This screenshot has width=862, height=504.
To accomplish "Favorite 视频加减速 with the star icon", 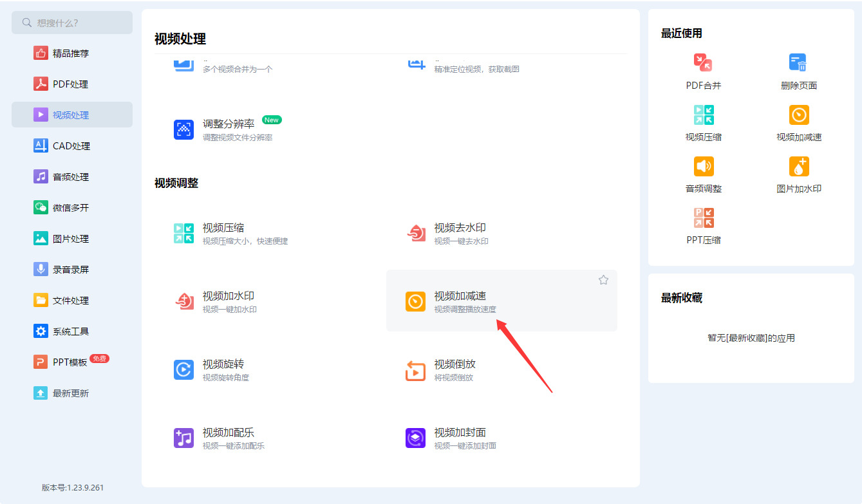I will 603,280.
